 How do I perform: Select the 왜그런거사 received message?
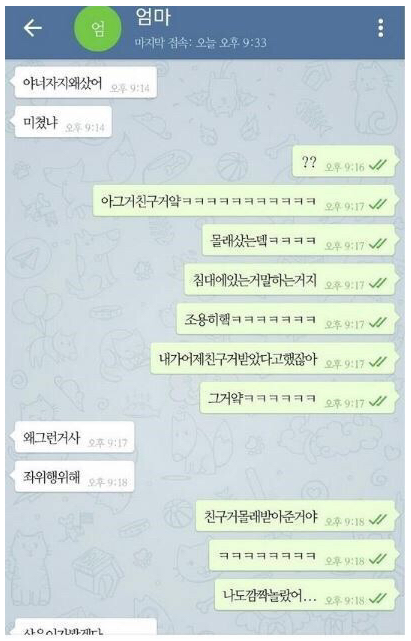[x=74, y=437]
